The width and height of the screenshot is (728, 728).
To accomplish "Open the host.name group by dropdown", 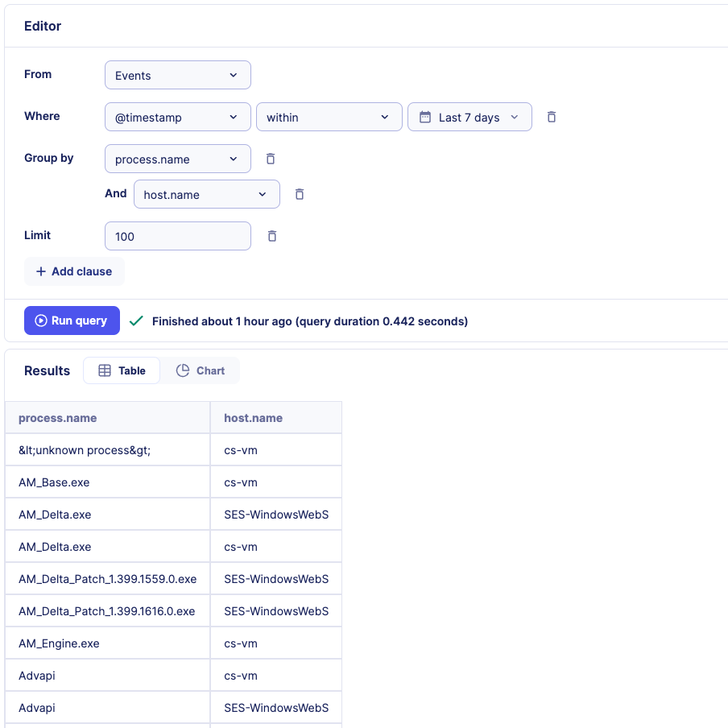I will tap(207, 194).
